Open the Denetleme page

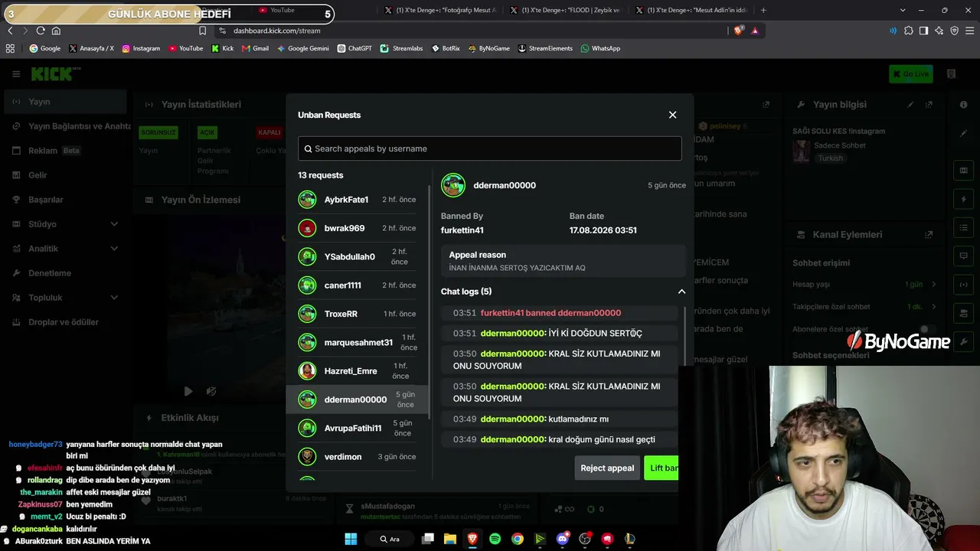(65, 273)
